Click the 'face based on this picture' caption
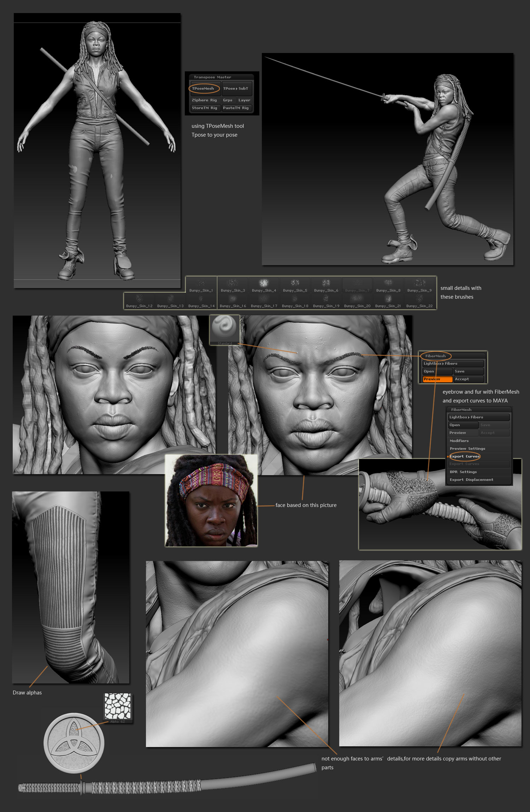The image size is (530, 812). tap(306, 505)
